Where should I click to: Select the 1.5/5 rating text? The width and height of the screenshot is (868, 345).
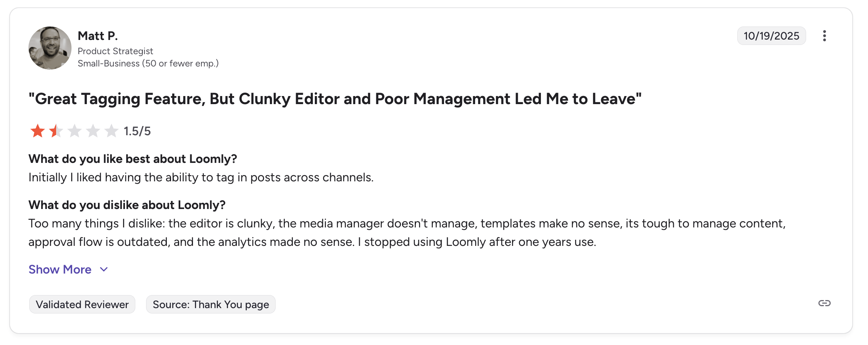click(x=137, y=131)
